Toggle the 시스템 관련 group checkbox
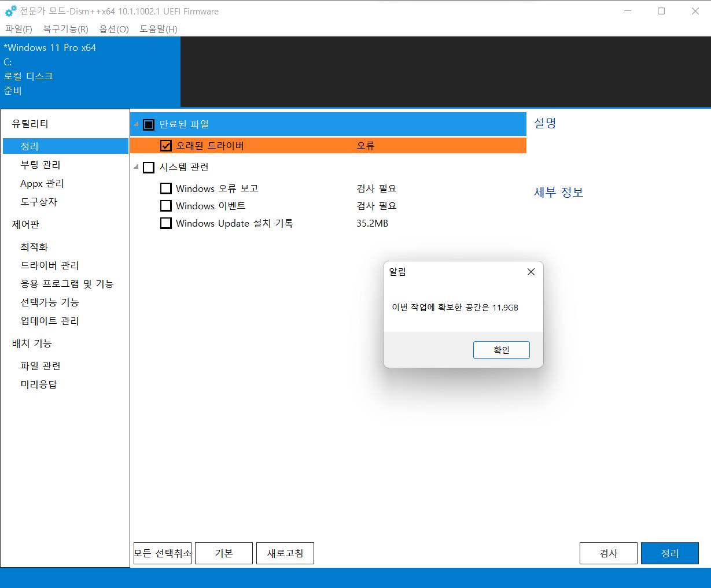The height and width of the screenshot is (588, 711). click(x=149, y=167)
